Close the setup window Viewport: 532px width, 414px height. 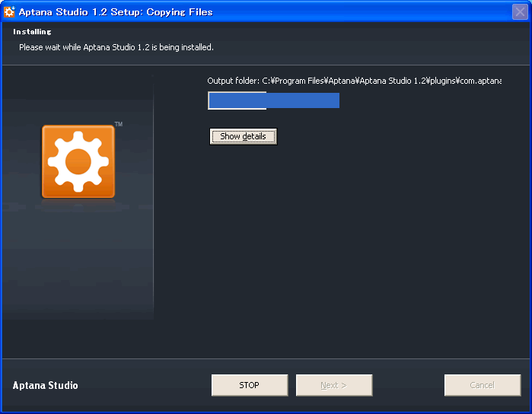pos(520,12)
